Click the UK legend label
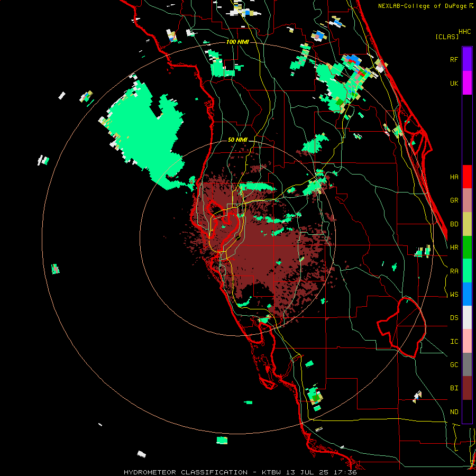Image resolution: width=476 pixels, height=476 pixels. coord(454,83)
